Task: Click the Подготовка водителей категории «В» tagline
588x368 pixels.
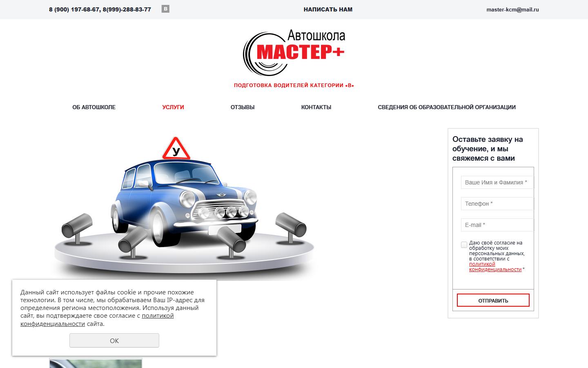Action: click(x=294, y=85)
